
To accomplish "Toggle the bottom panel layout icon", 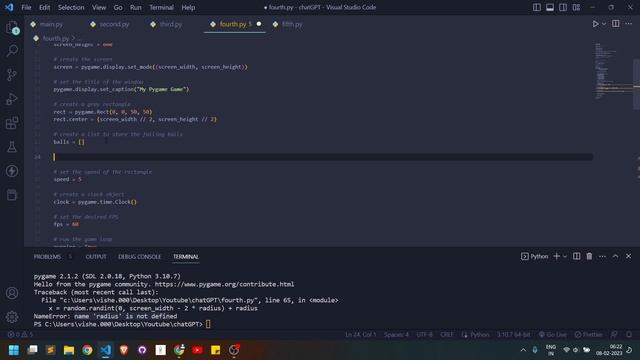I will pos(550,7).
